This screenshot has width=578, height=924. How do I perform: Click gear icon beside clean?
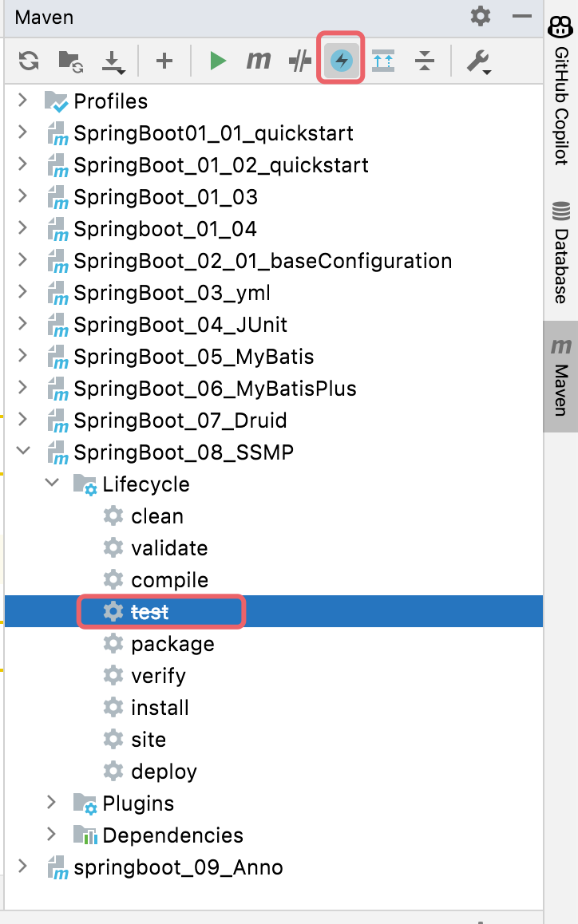click(x=113, y=515)
